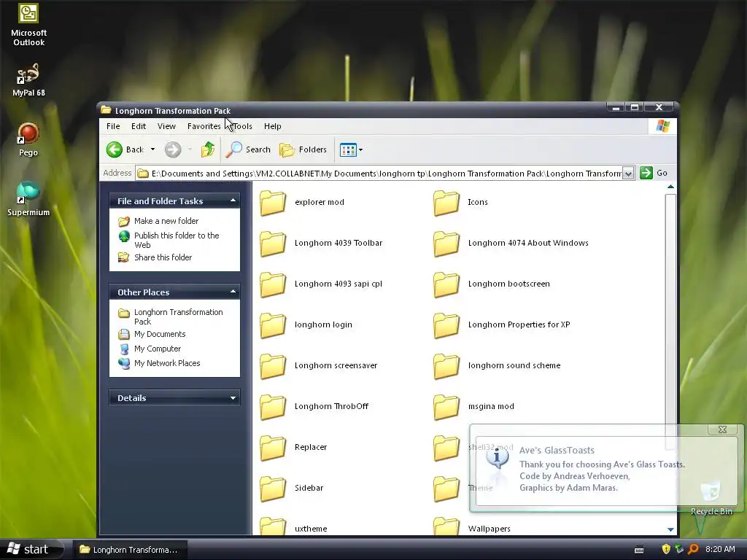Go to My Network Places

(159, 363)
